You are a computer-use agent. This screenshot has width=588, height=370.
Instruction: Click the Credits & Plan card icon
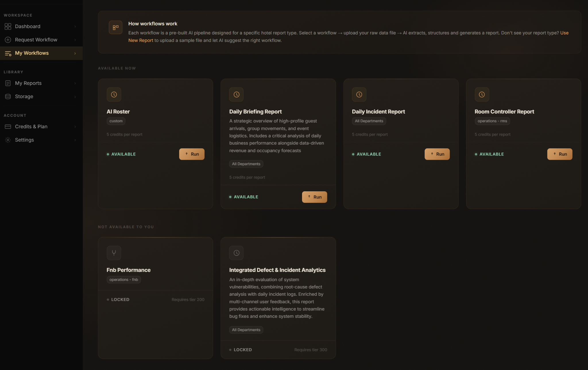tap(8, 126)
